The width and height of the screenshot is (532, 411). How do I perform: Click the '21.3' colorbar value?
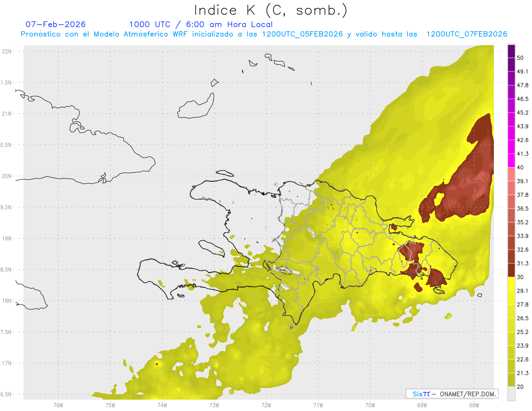(x=523, y=373)
